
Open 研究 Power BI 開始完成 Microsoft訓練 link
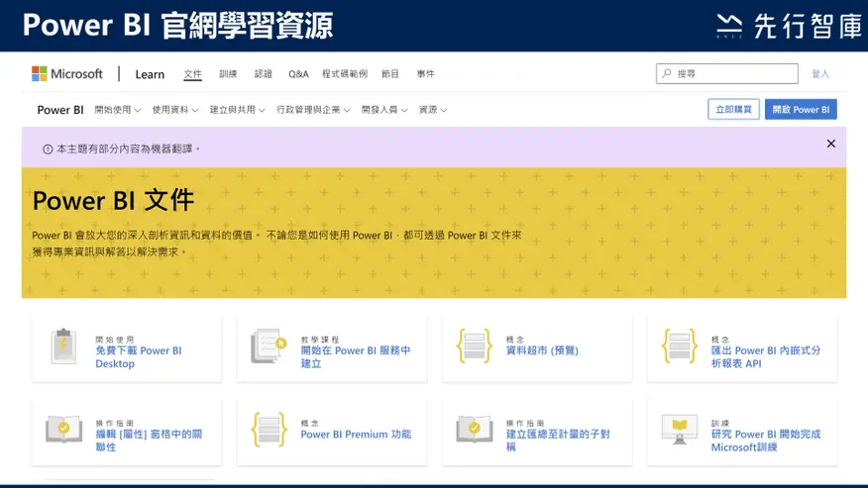pos(766,440)
